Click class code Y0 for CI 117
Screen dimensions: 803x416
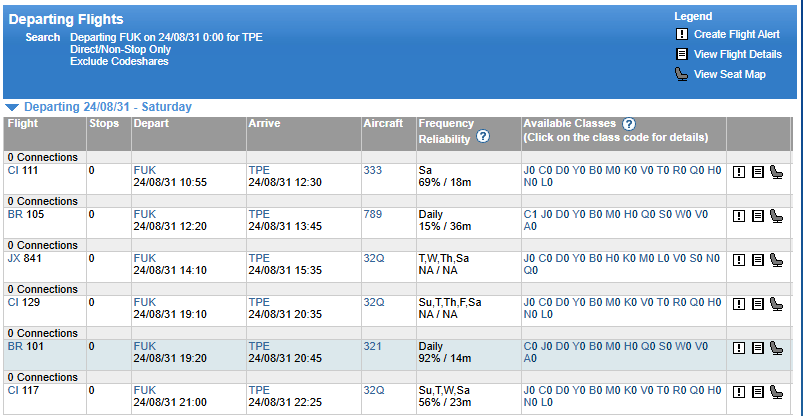click(579, 391)
